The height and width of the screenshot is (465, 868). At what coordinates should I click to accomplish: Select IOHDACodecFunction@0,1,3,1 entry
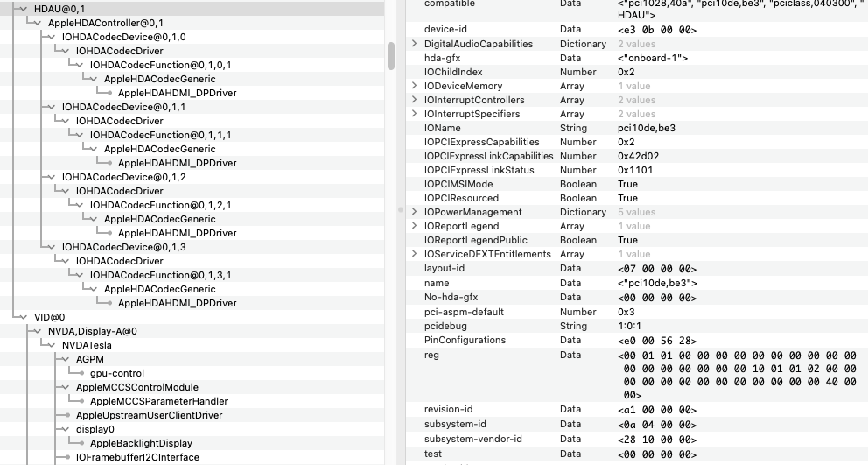[160, 276]
